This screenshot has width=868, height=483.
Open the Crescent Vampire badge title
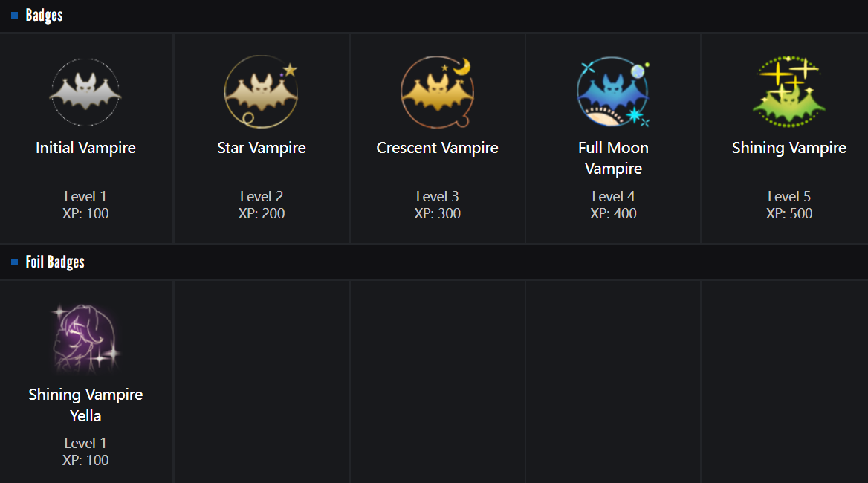pos(437,148)
